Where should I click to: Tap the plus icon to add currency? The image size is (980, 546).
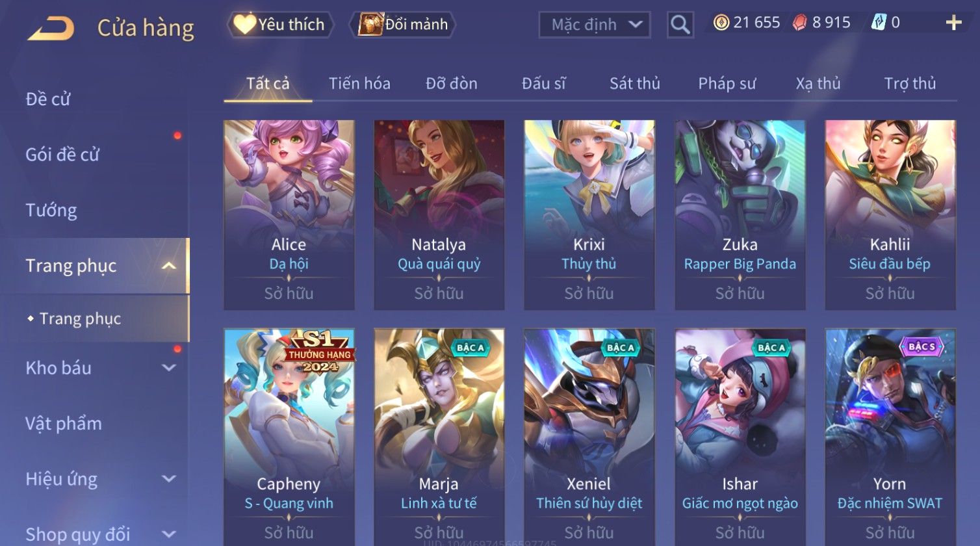(953, 23)
